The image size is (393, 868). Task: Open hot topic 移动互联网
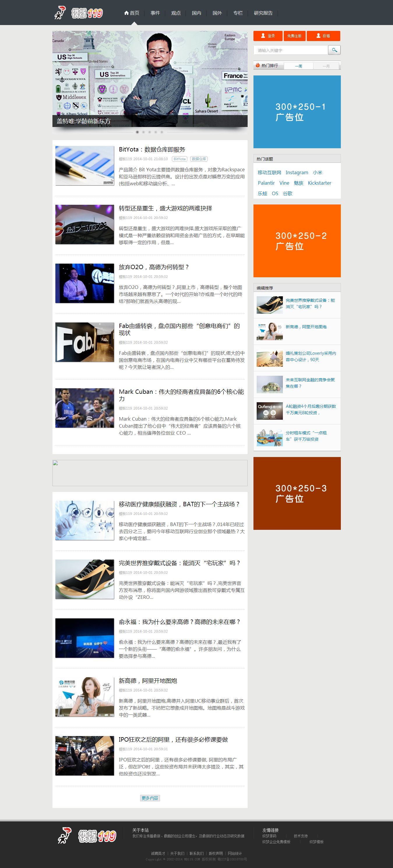pos(269,172)
